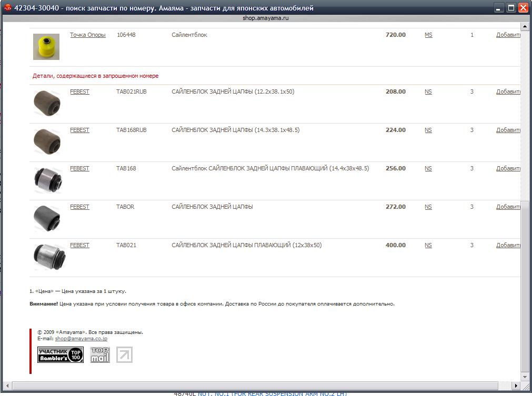The image size is (532, 396).
Task: Open the Точка Опоры brand link
Action: pos(88,35)
